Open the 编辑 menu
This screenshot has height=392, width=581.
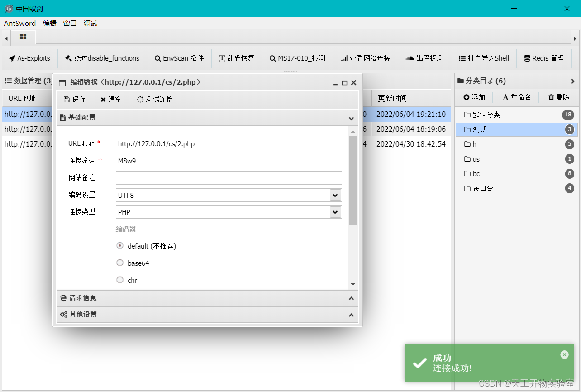tap(50, 24)
